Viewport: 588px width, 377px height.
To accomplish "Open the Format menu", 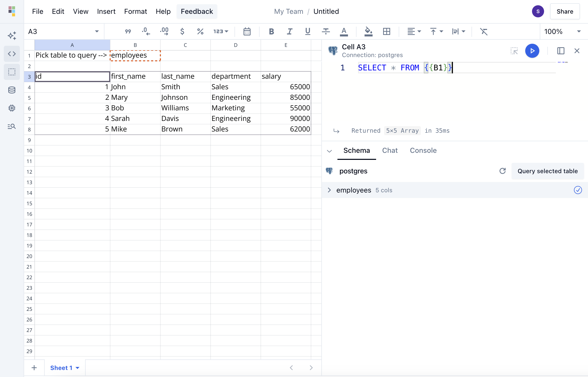I will coord(135,12).
